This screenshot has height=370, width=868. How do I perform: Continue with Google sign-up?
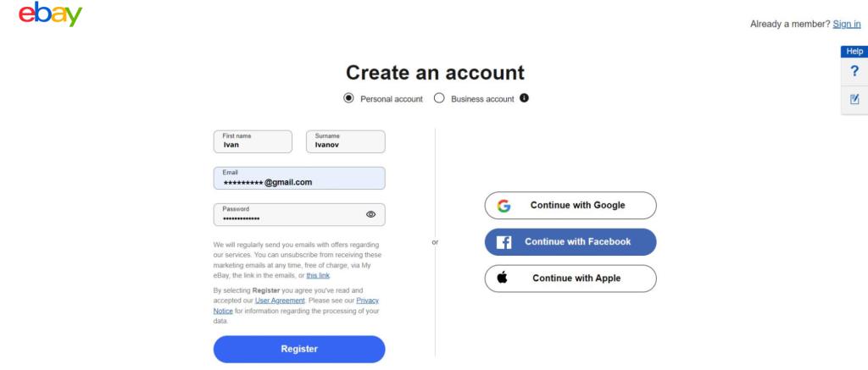pos(570,205)
